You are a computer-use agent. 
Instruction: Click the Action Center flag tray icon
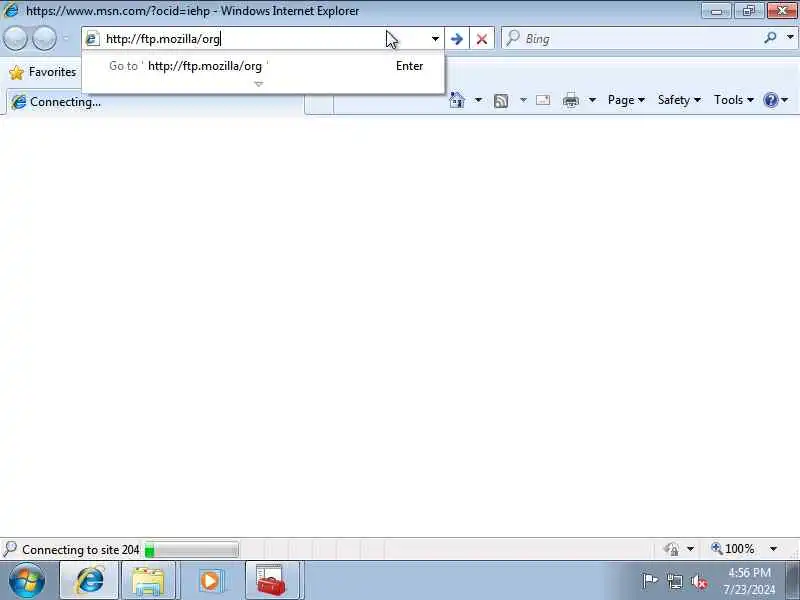coord(650,581)
